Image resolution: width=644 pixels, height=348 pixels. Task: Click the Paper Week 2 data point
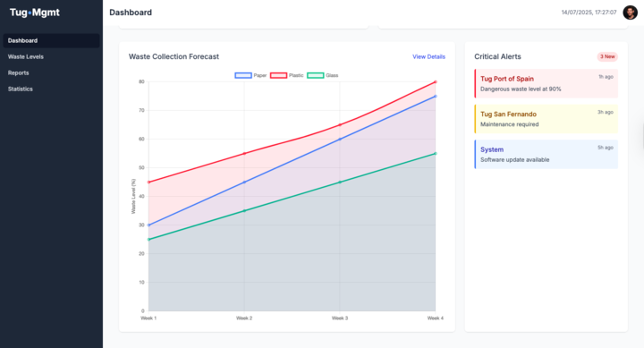(244, 182)
